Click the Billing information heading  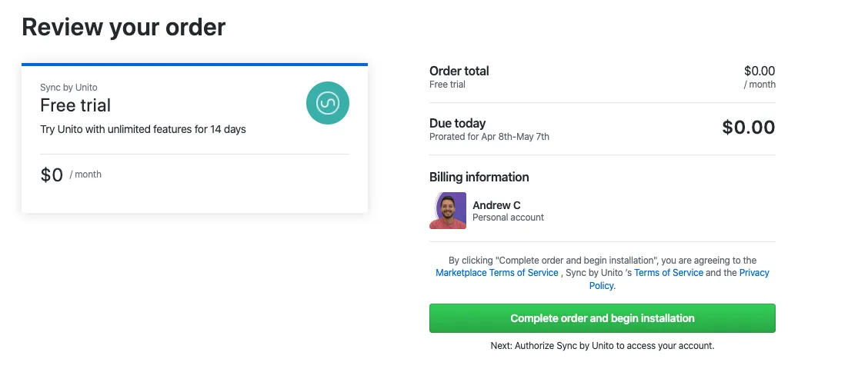pyautogui.click(x=479, y=177)
